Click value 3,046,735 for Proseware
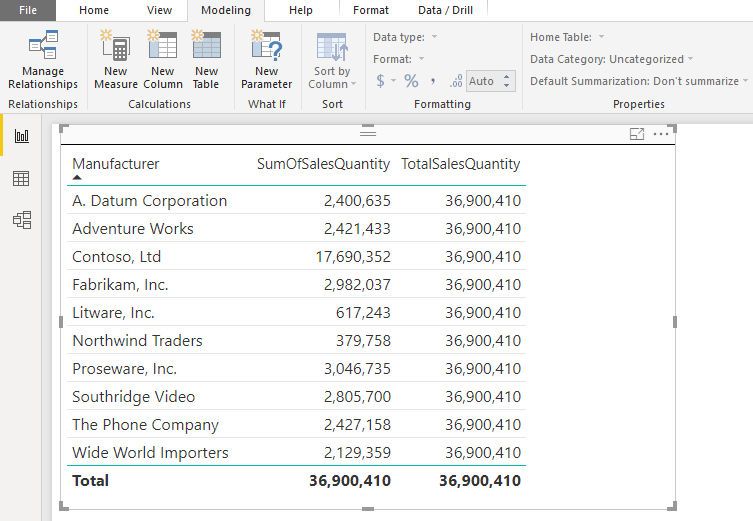753x521 pixels. [357, 368]
